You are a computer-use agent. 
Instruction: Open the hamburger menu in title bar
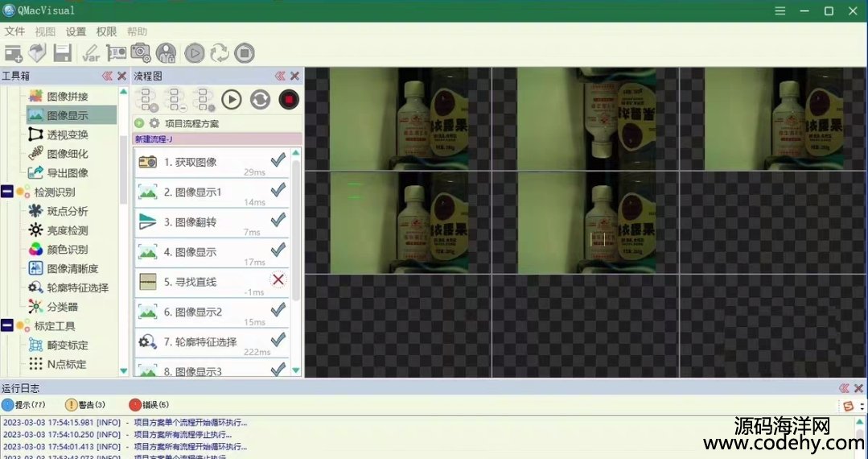780,11
